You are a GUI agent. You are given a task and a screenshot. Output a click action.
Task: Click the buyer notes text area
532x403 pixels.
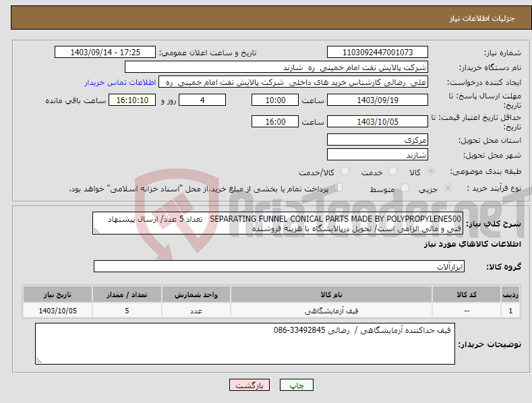click(x=245, y=344)
